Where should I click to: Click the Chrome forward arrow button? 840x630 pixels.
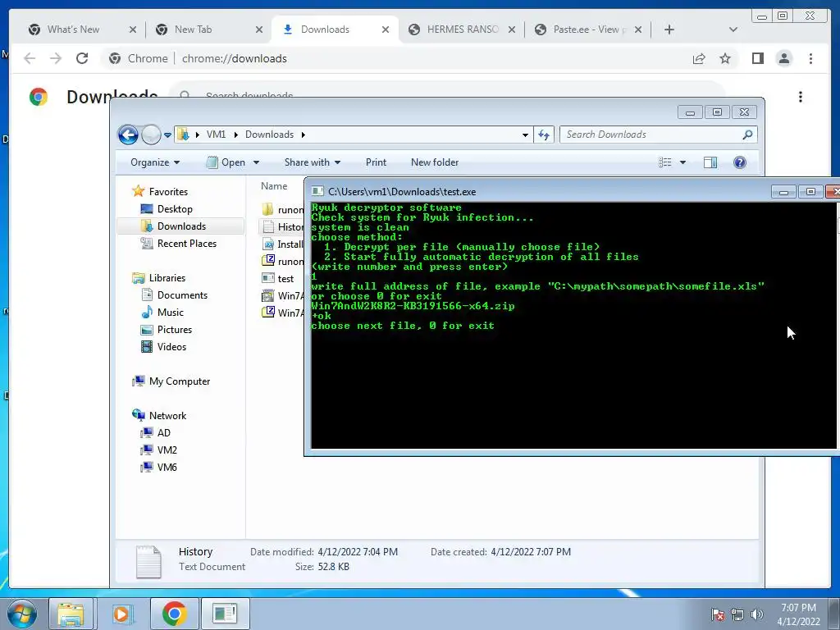point(56,58)
